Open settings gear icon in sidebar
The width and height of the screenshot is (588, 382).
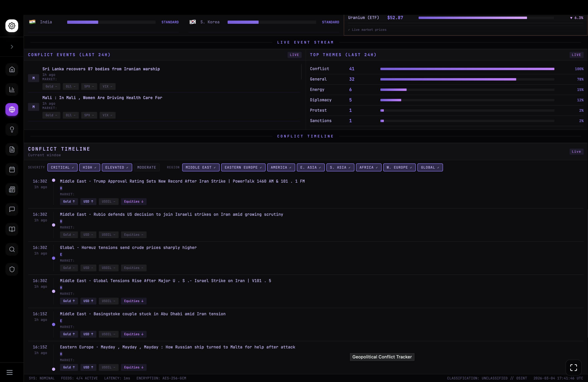(12, 26)
